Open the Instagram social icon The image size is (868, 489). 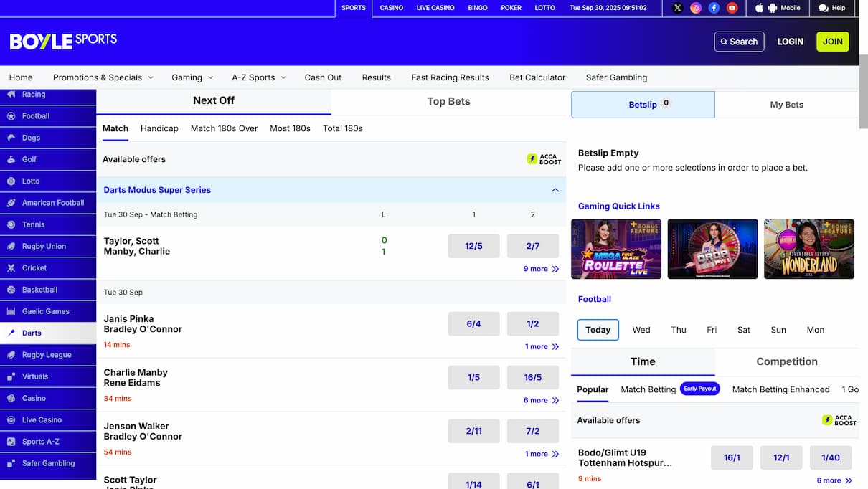click(696, 8)
